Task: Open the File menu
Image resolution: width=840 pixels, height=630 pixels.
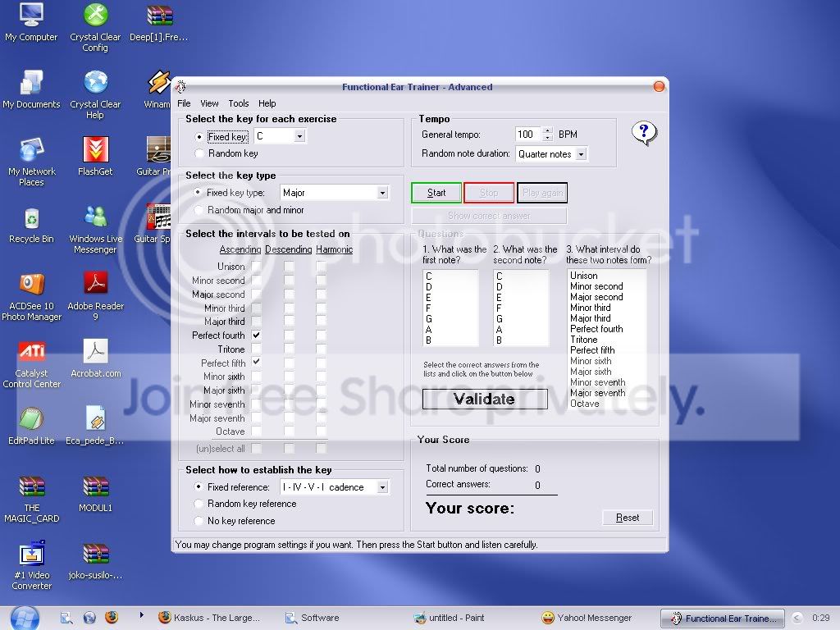Action: [184, 103]
